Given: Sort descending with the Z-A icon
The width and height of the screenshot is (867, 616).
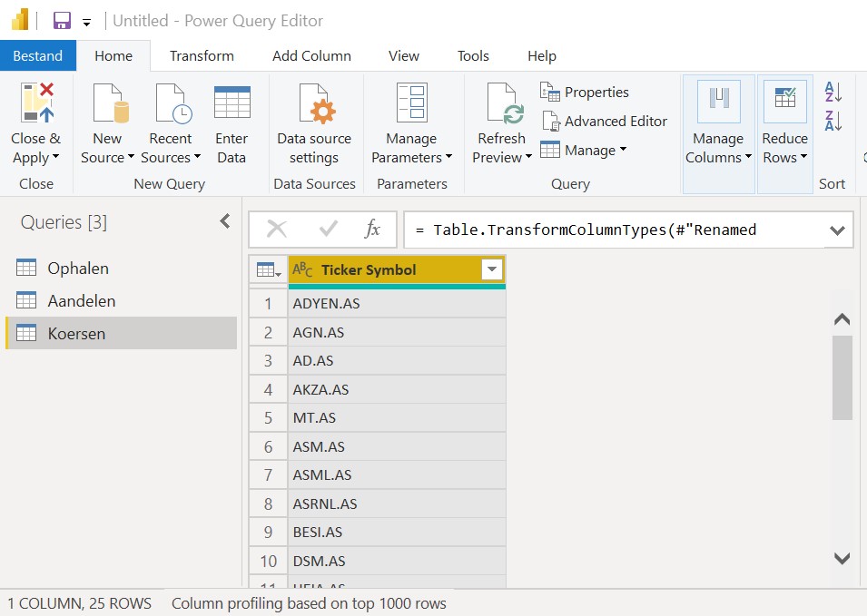Looking at the screenshot, I should click(833, 121).
